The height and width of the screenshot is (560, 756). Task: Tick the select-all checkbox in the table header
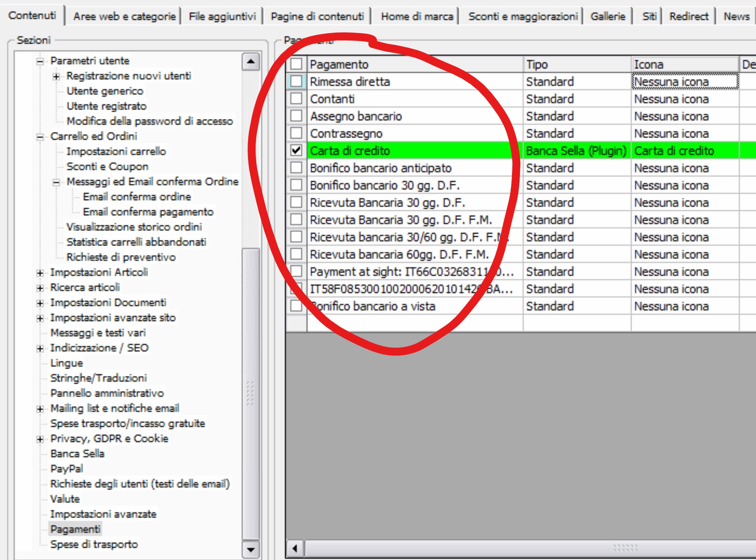[x=296, y=64]
